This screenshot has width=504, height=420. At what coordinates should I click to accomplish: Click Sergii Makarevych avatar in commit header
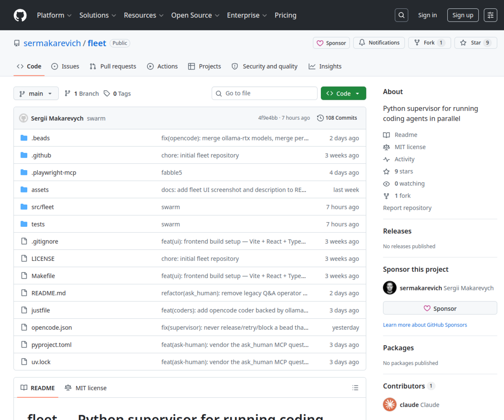tap(23, 118)
